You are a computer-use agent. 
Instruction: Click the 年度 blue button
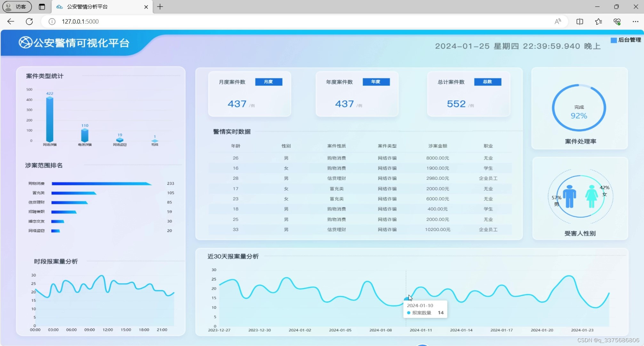coord(376,82)
